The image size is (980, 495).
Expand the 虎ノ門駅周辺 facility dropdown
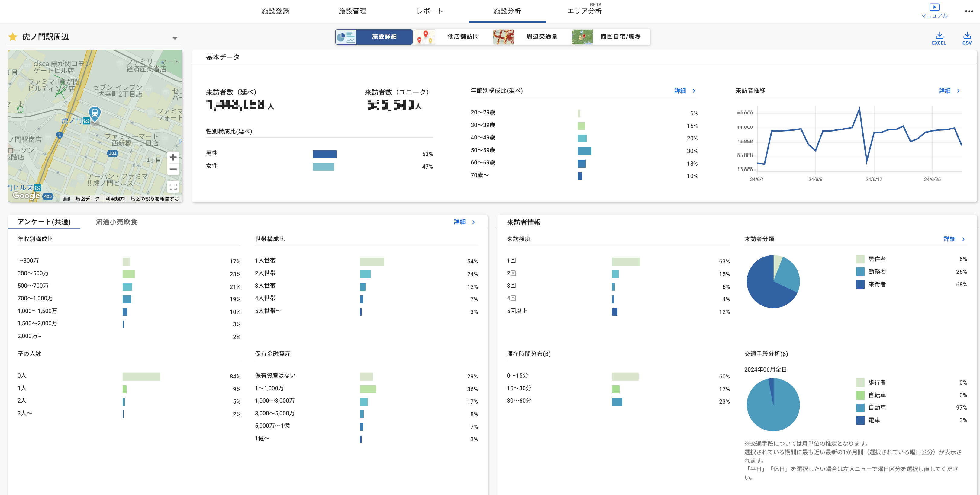[x=175, y=38]
